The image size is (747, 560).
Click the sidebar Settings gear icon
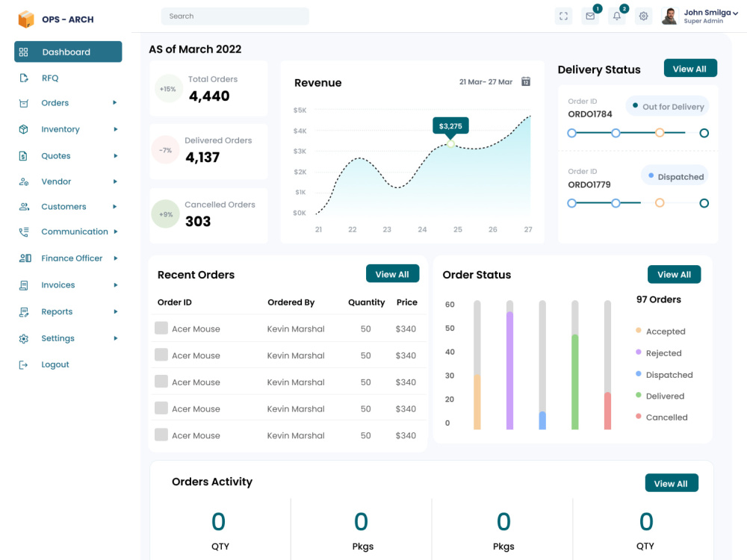(24, 338)
